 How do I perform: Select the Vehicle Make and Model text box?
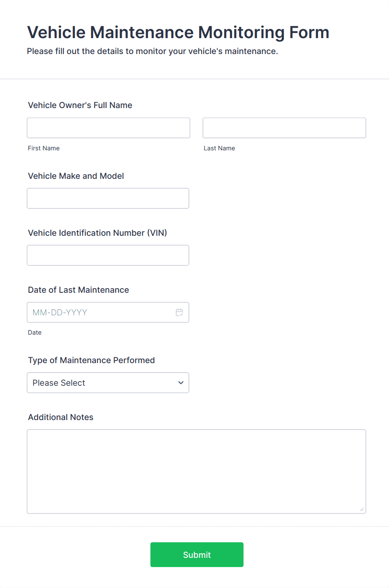(x=108, y=198)
